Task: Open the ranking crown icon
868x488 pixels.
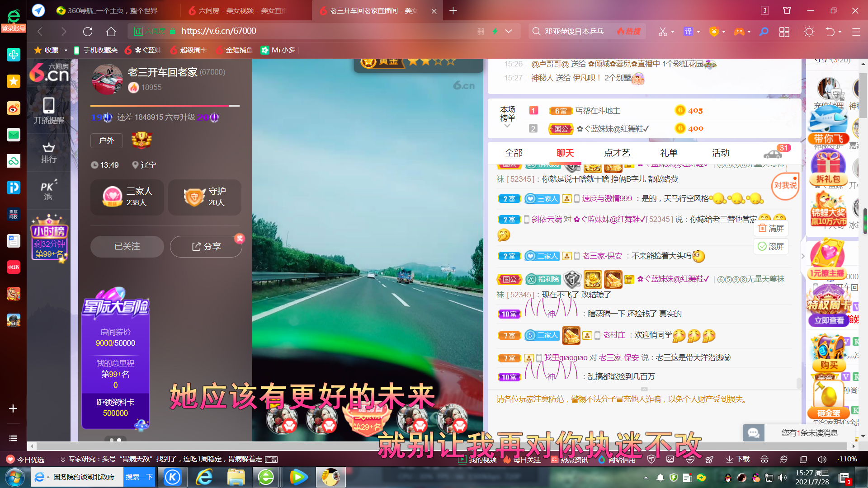Action: click(x=49, y=152)
